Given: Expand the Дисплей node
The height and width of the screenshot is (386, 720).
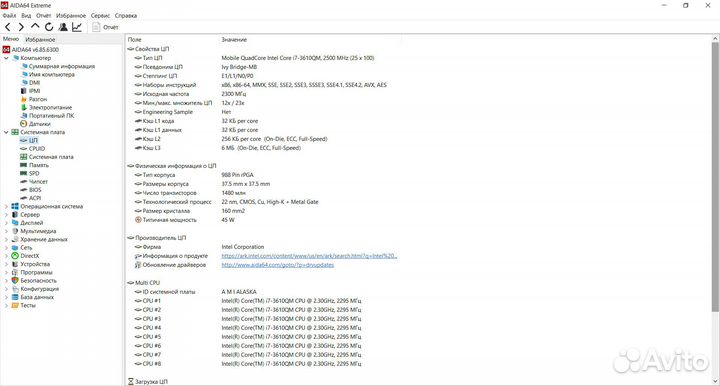Looking at the screenshot, I should point(6,223).
